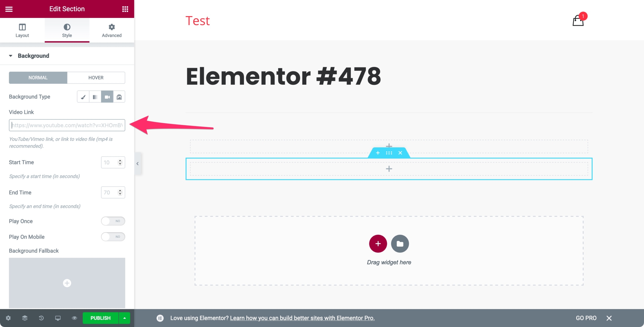The height and width of the screenshot is (327, 644).
Task: Collapse the editor panel with side chevron
Action: (x=138, y=163)
